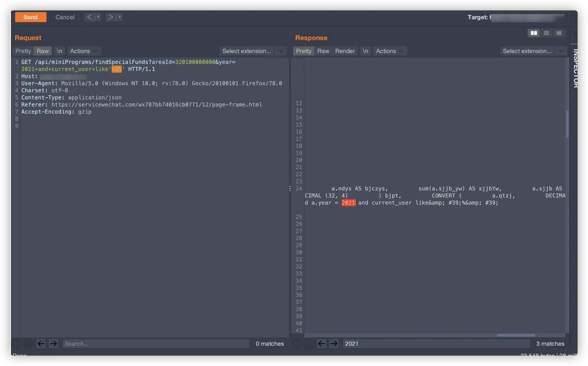
Task: Click response horizontal scrollbar thumb
Action: tap(516, 335)
